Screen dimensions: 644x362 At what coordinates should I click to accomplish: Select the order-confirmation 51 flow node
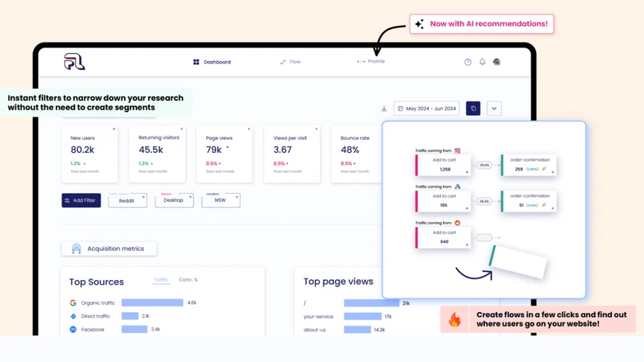pyautogui.click(x=529, y=201)
